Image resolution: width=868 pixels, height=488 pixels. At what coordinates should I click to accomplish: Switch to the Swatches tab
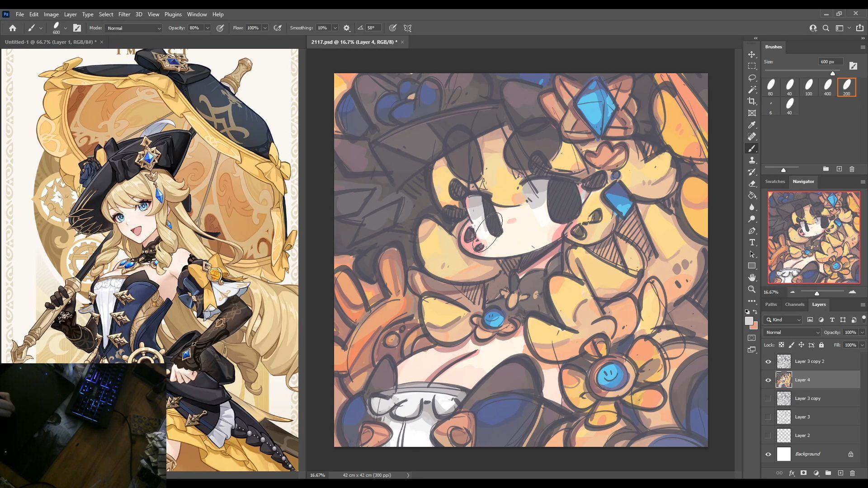coord(775,181)
